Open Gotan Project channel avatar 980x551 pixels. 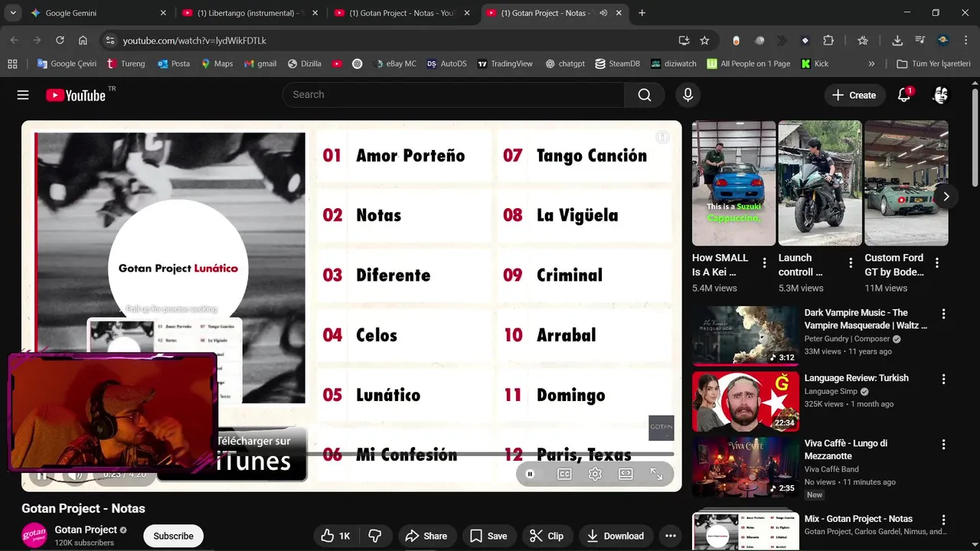click(x=34, y=535)
